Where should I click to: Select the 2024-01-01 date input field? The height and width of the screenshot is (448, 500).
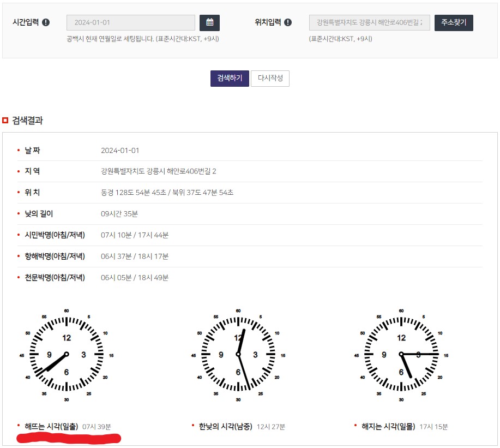(x=130, y=23)
